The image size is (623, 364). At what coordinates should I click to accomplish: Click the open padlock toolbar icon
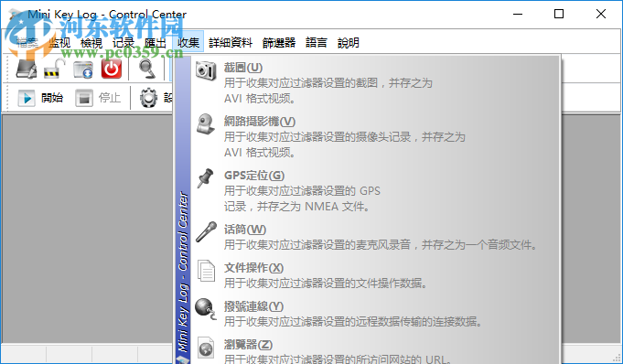coord(55,69)
